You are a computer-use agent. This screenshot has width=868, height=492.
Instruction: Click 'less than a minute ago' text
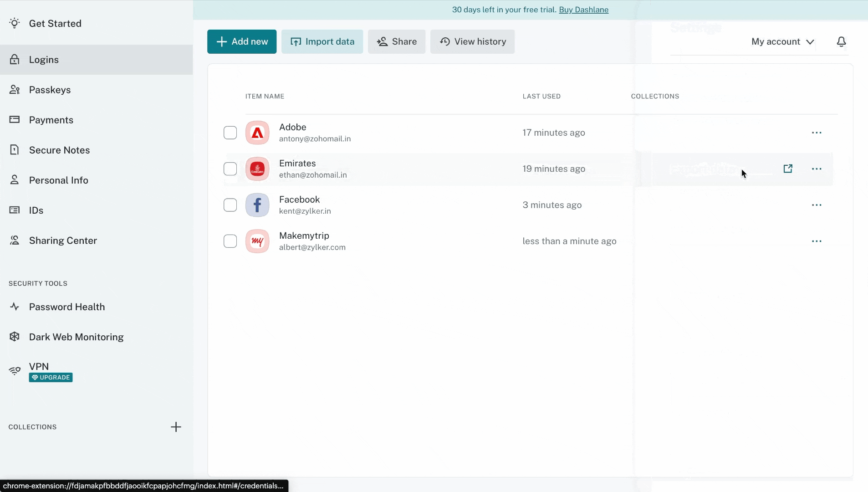569,241
